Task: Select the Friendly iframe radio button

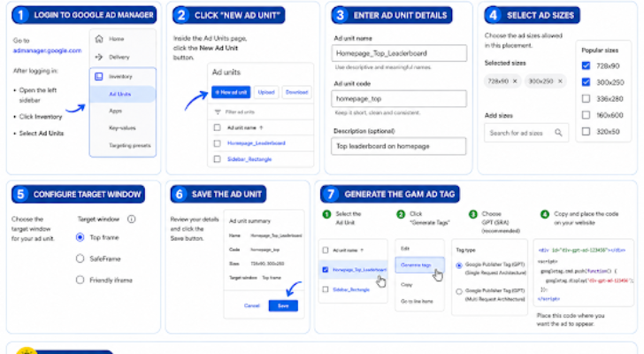Action: pyautogui.click(x=80, y=280)
